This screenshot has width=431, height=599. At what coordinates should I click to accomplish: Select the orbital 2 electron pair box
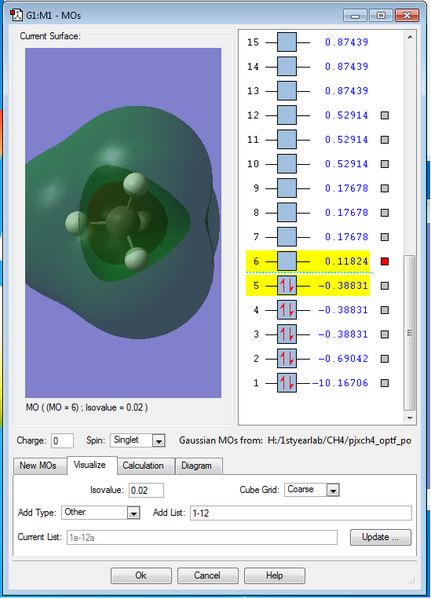[287, 359]
